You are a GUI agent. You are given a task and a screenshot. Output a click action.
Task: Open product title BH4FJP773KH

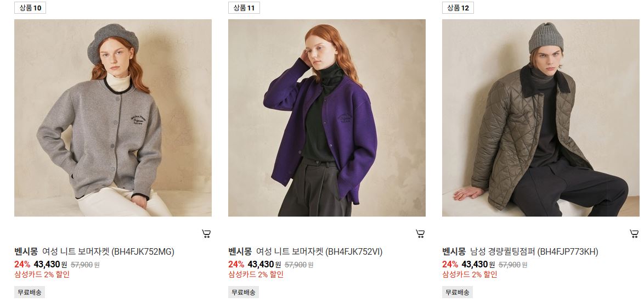tap(520, 251)
